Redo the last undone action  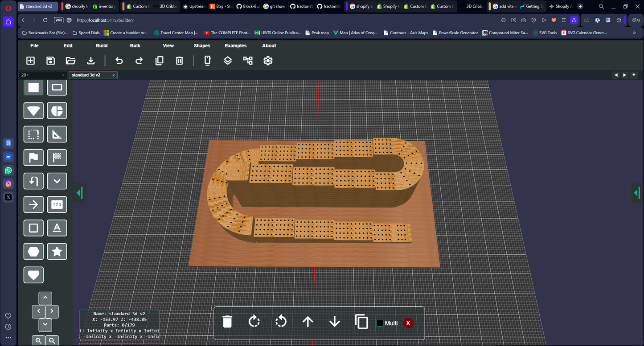pos(139,61)
